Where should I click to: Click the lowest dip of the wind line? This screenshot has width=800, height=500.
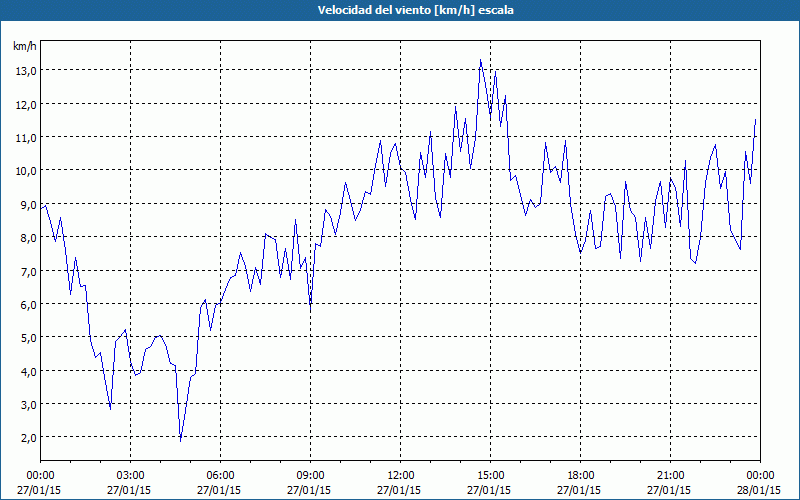click(181, 441)
